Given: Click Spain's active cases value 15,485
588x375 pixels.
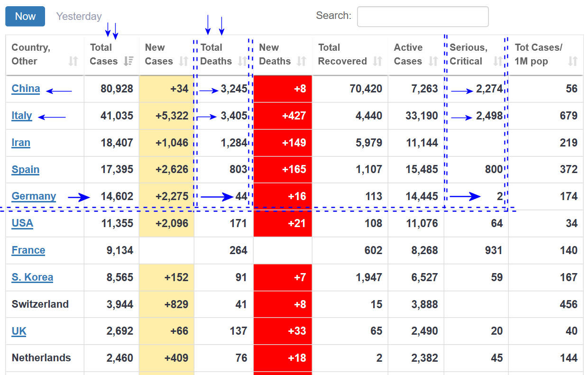Looking at the screenshot, I should pos(422,170).
